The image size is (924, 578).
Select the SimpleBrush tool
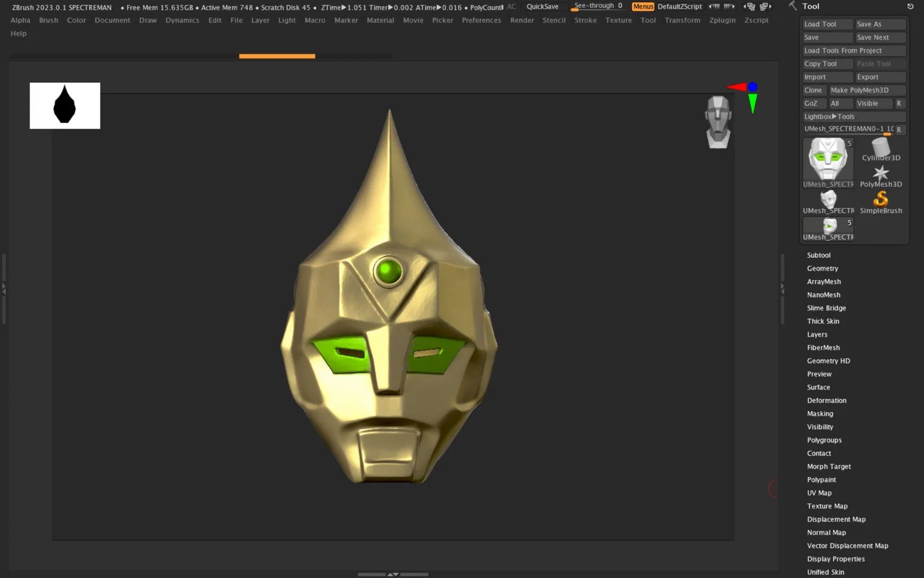pyautogui.click(x=881, y=202)
